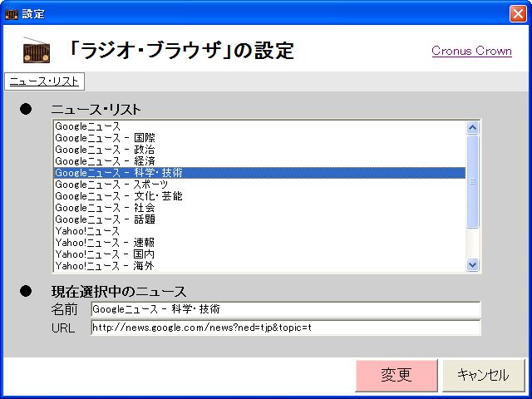The width and height of the screenshot is (532, 399).
Task: Select Googleニュース - 社会 row
Action: (259, 208)
